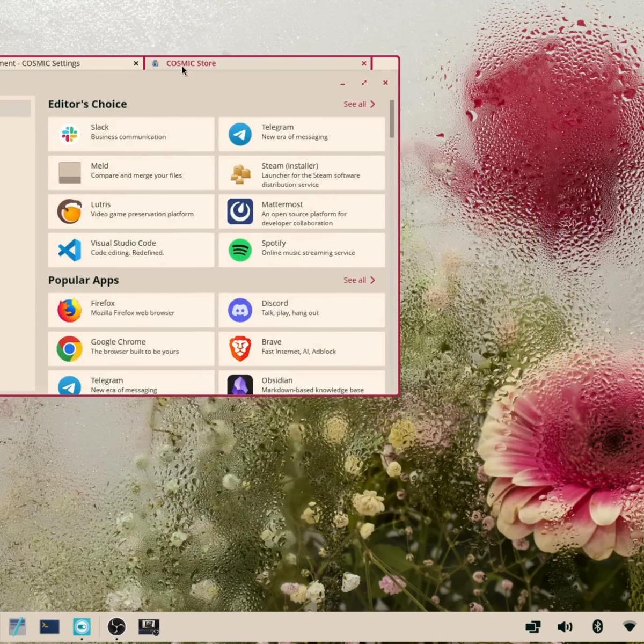Viewport: 644px width, 644px height.
Task: Open the Slack Business communication card
Action: (x=131, y=134)
